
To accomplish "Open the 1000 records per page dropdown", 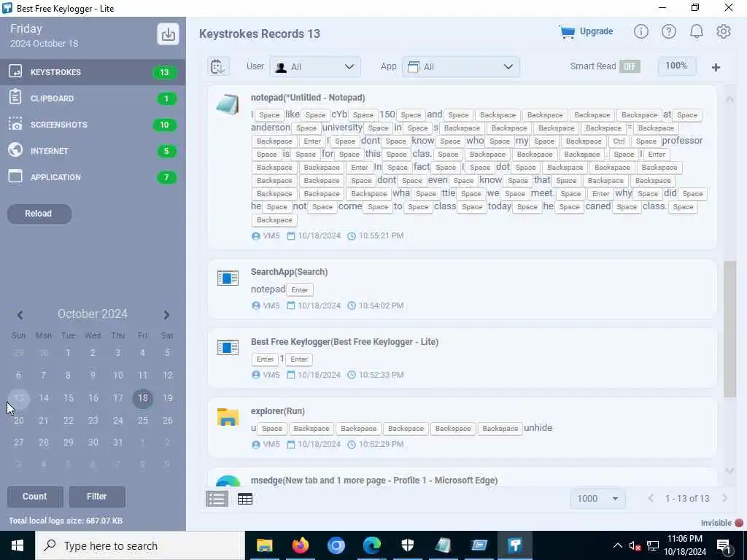I will coord(597,499).
